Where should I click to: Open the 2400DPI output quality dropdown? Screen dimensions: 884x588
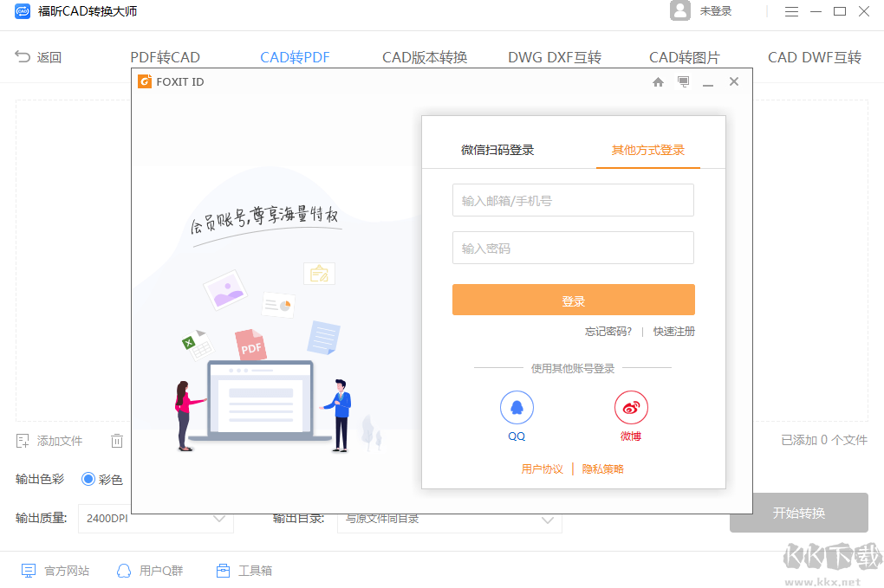[x=156, y=519]
